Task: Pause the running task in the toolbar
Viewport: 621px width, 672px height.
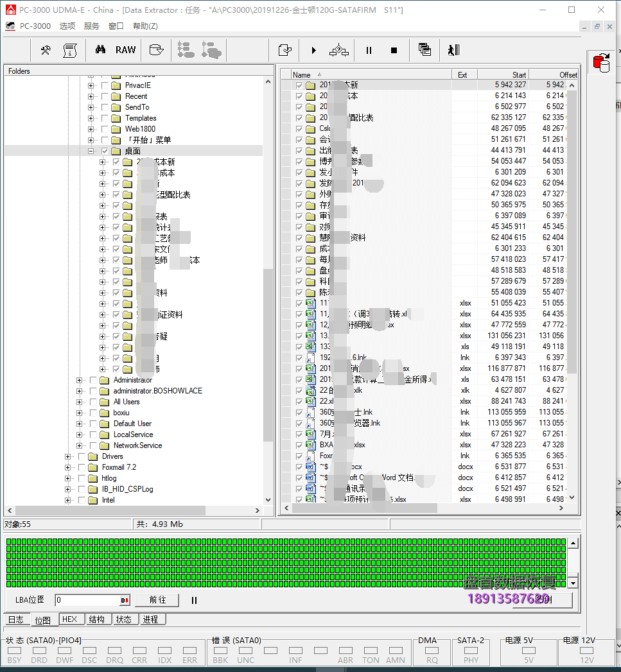Action: [x=369, y=51]
